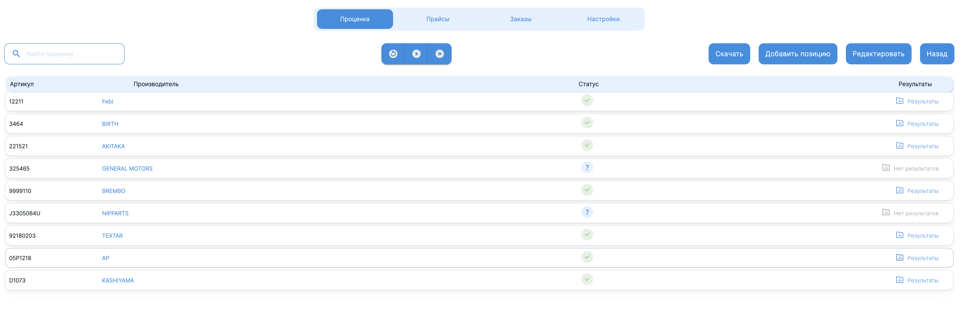The image size is (980, 333).
Task: Click the results chart icon for D1073
Action: tap(899, 280)
